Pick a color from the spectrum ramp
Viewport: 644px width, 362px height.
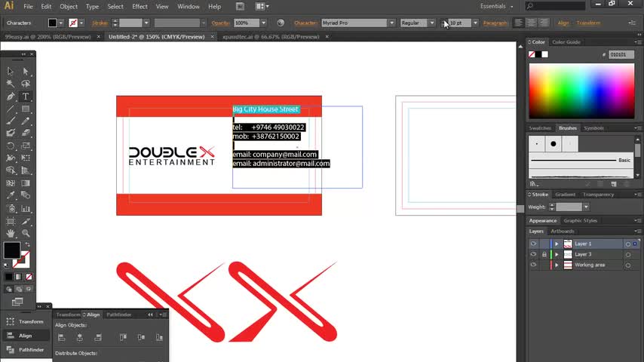coord(581,91)
